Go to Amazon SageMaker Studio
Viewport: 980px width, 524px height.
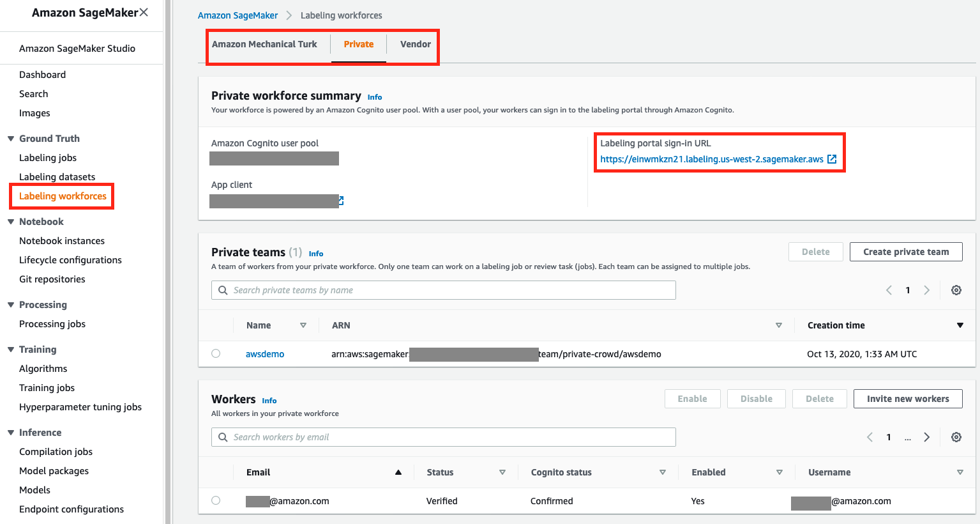(77, 49)
